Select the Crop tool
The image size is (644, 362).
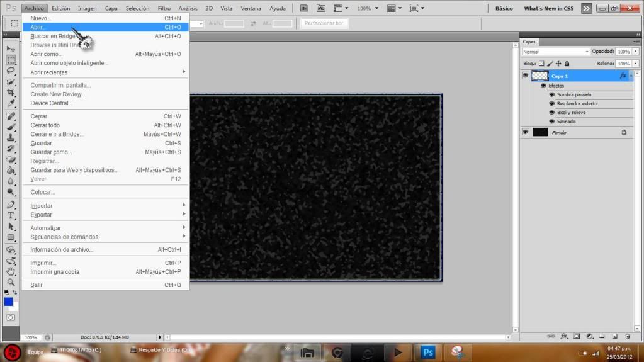[11, 93]
